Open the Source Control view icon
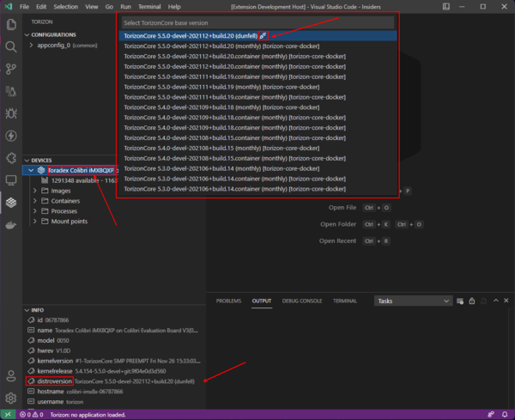The height and width of the screenshot is (420, 515). coord(11,69)
